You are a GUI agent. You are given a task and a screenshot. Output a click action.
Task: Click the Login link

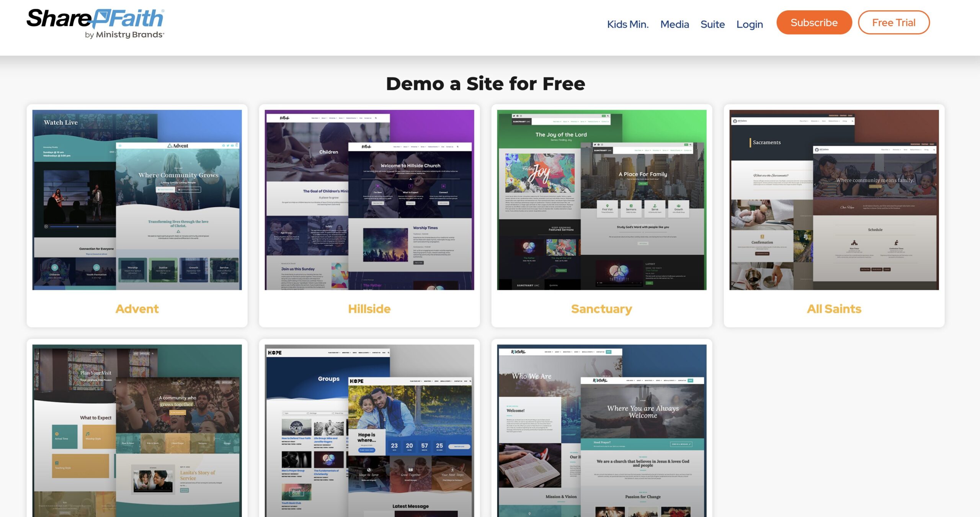tap(749, 24)
